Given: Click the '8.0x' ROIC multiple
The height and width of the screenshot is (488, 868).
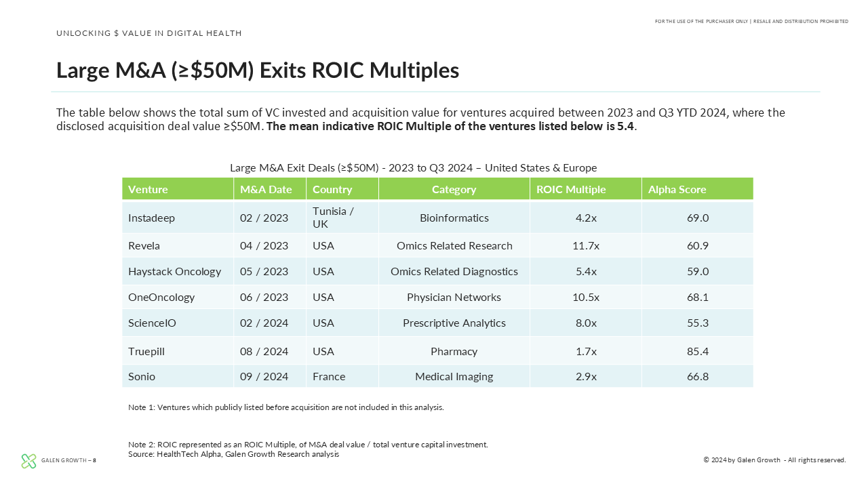Looking at the screenshot, I should (x=586, y=323).
